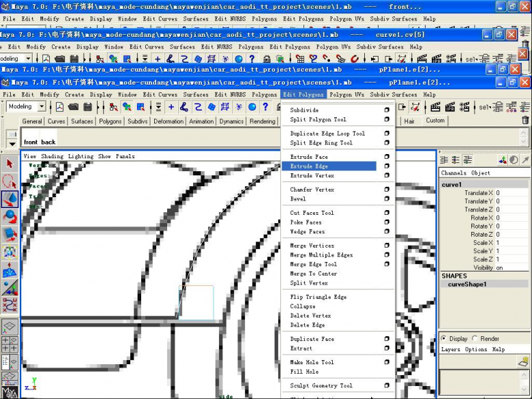
Task: Click channel box speed half-circle icon
Action: 514,160
